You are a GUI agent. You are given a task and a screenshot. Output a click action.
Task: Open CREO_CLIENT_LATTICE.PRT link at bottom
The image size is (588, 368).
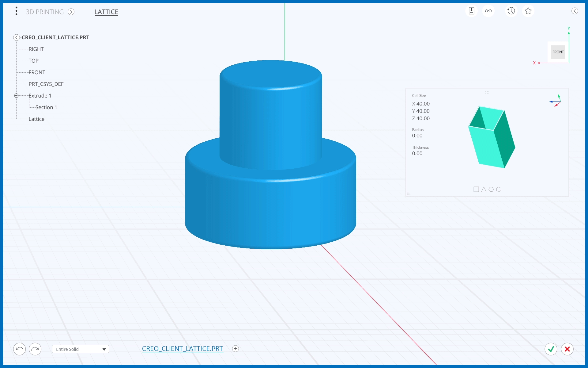(x=182, y=348)
